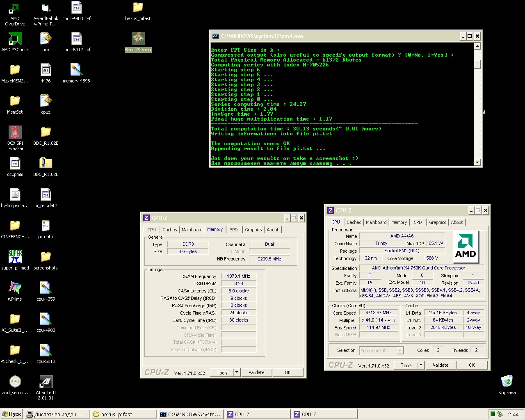This screenshot has height=420, width=525.
Task: Click Validate in the right CPU-Z window
Action: 441,365
